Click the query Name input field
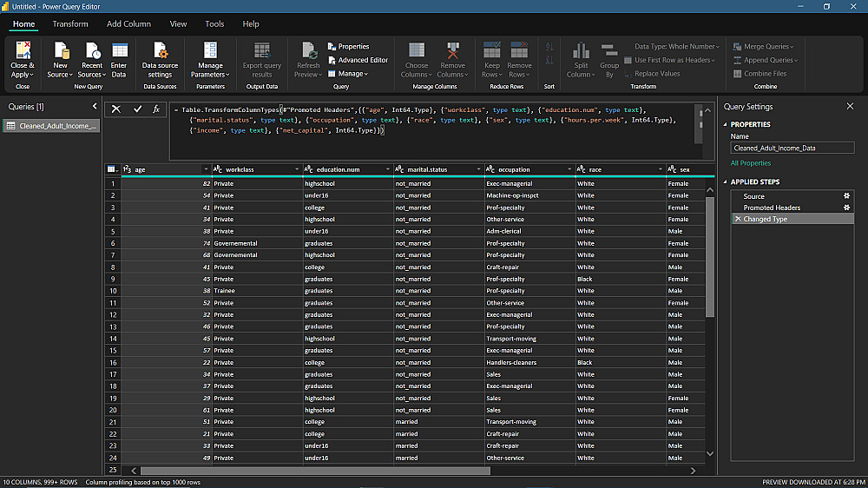The height and width of the screenshot is (488, 868). (792, 148)
